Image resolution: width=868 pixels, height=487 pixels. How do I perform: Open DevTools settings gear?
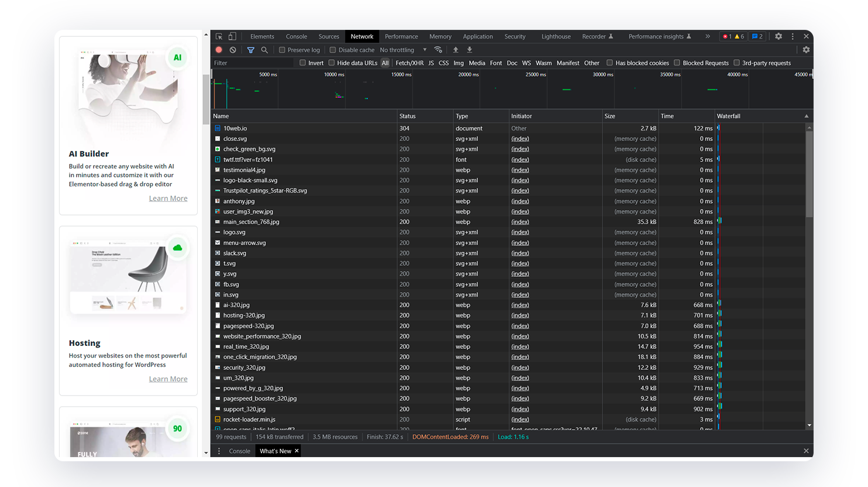click(779, 36)
